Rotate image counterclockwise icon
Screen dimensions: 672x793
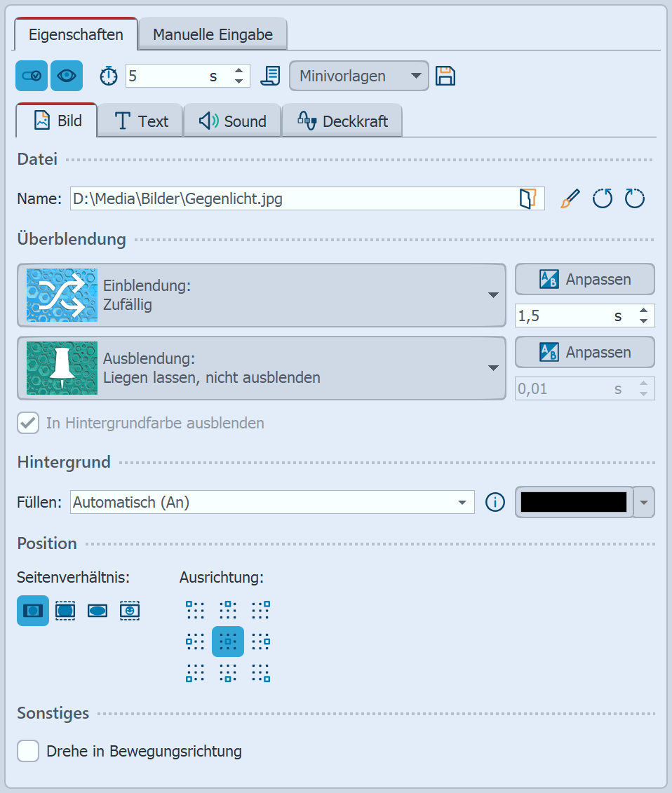pyautogui.click(x=603, y=199)
